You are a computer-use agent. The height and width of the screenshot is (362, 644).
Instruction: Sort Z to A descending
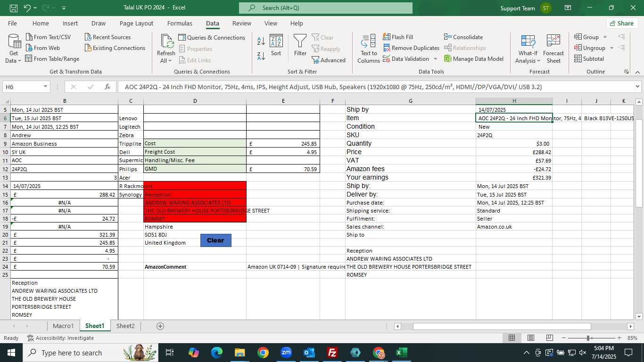(x=261, y=56)
